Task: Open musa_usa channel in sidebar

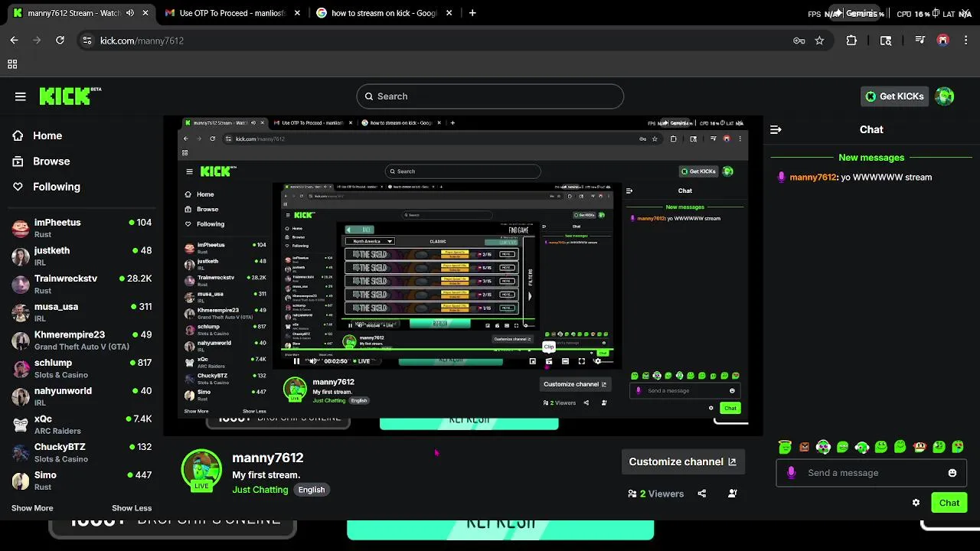Action: (x=81, y=312)
